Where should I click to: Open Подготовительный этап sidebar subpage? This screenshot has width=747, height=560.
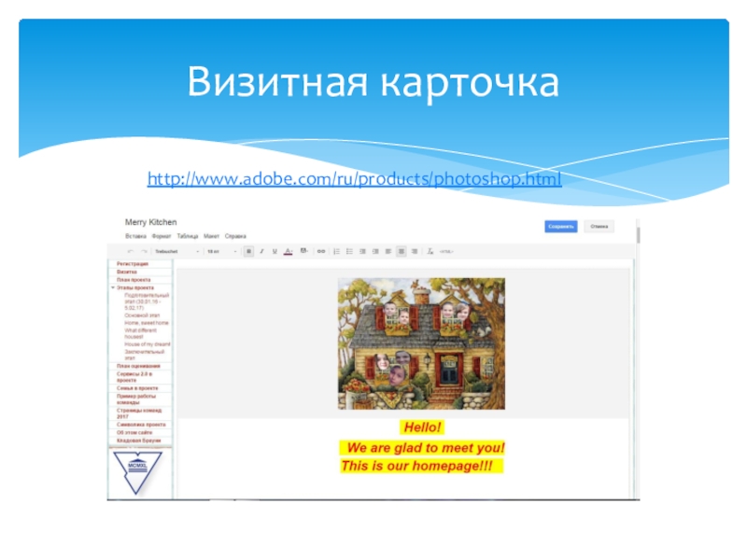click(x=147, y=301)
